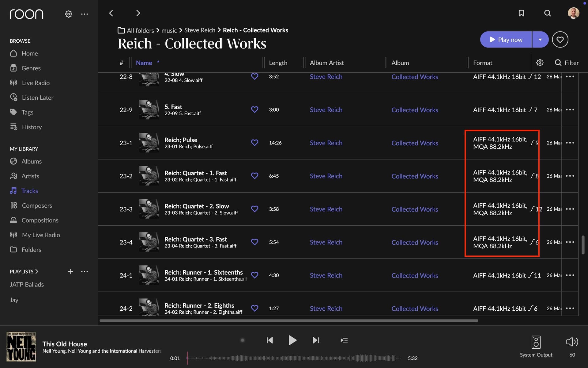Add a new playlist with plus icon
The width and height of the screenshot is (588, 368).
(70, 271)
